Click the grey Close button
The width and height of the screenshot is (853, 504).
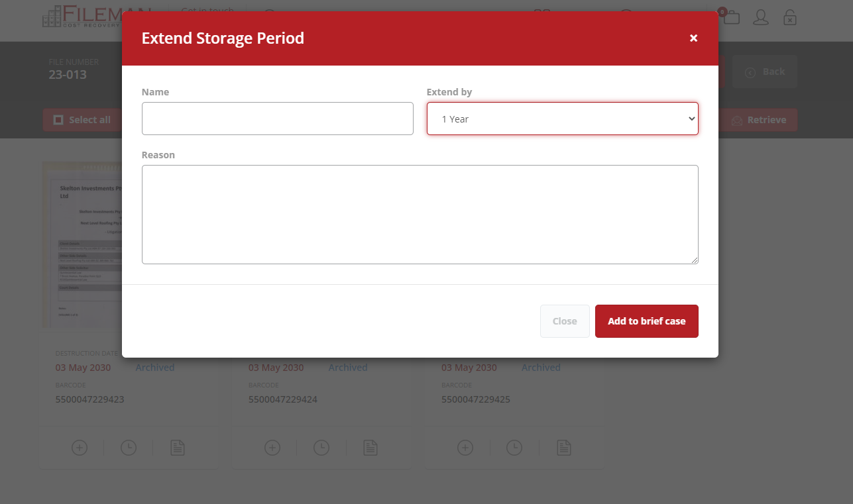pyautogui.click(x=565, y=321)
